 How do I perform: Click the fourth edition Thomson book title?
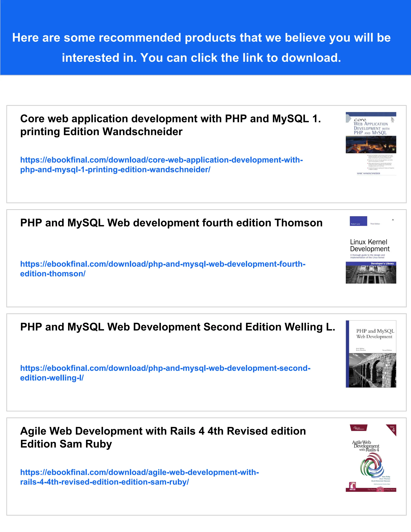[x=171, y=223]
